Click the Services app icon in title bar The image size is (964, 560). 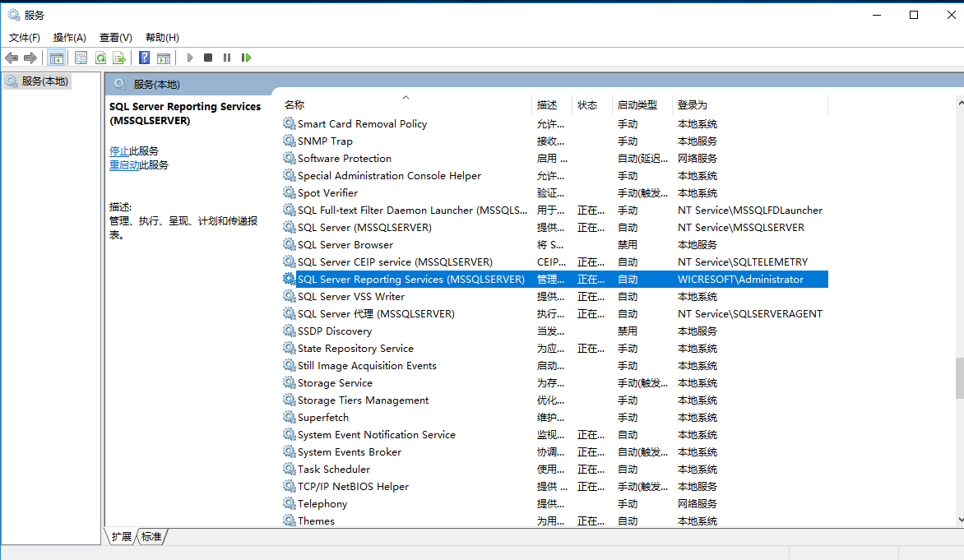[13, 15]
